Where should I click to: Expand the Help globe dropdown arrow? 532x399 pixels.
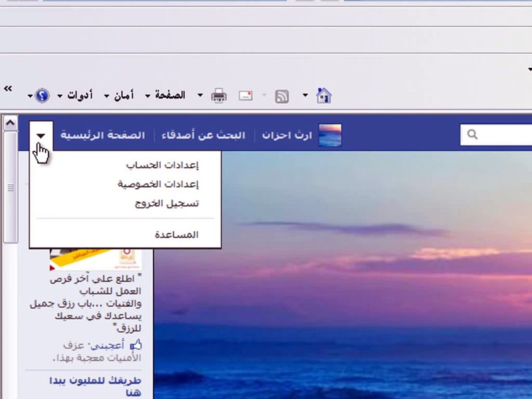[30, 96]
